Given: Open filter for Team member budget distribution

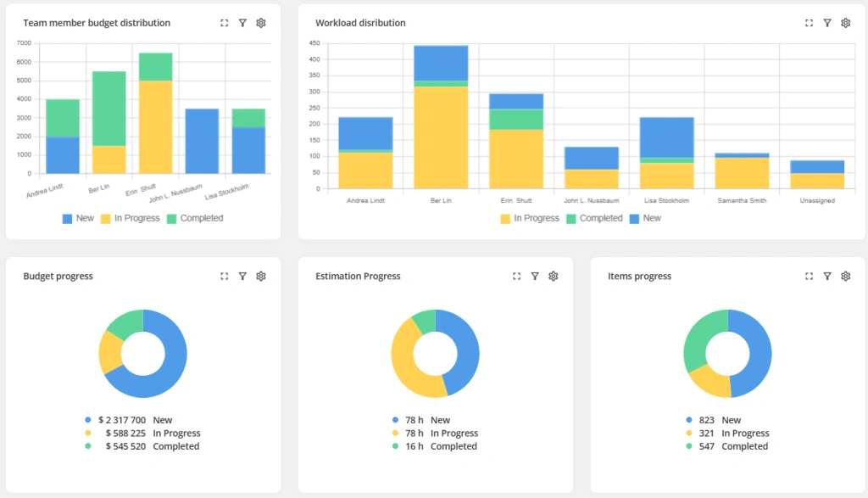Looking at the screenshot, I should point(242,23).
